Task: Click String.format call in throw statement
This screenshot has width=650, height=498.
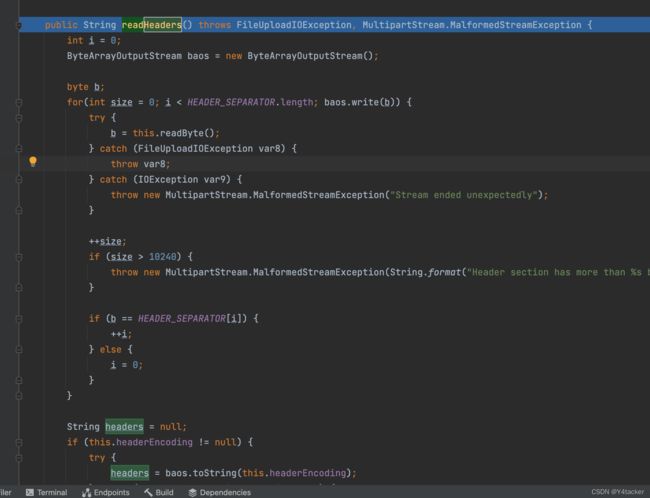Action: [x=425, y=272]
